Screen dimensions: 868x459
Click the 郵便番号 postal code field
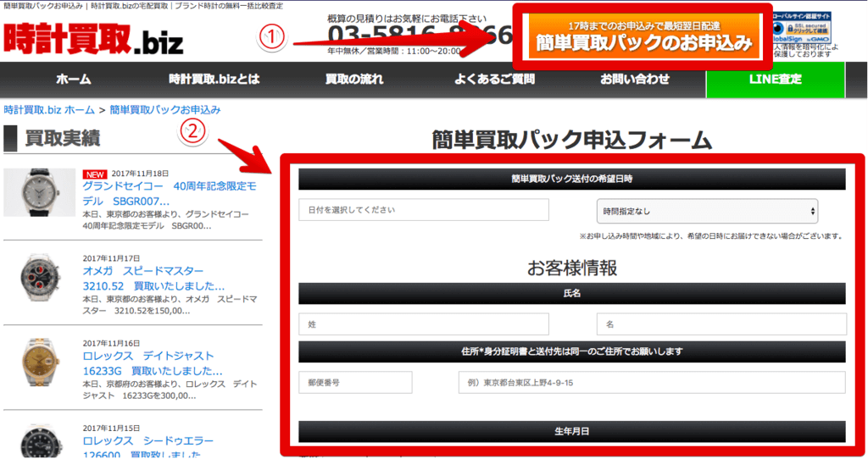click(355, 383)
